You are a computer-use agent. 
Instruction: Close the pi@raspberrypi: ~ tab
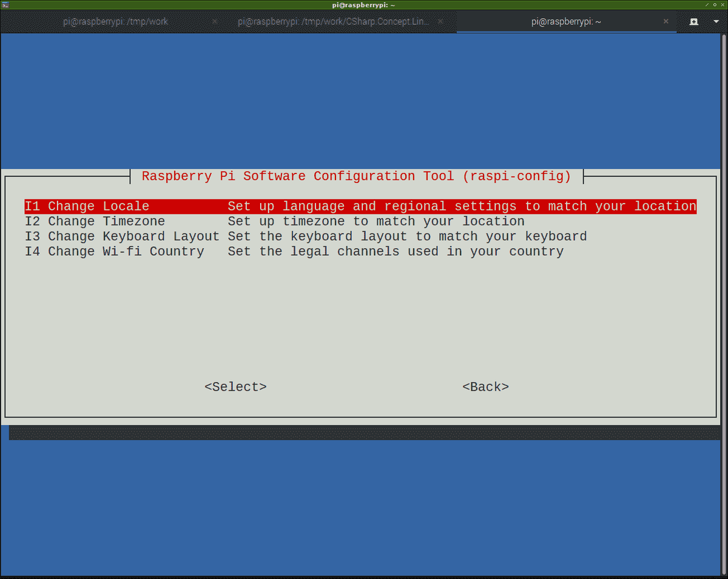(x=666, y=21)
